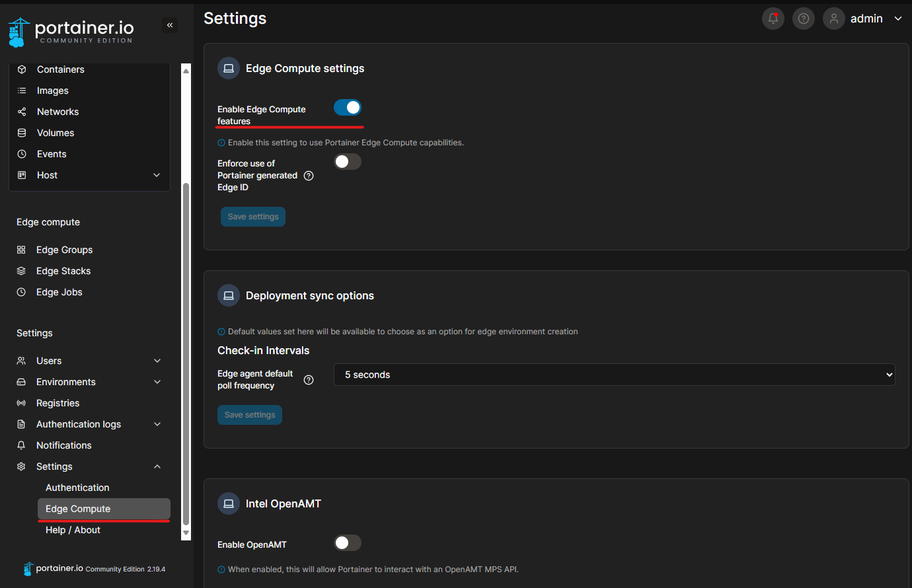Click the Volumes sidebar label
The image size is (912, 588).
click(x=56, y=133)
